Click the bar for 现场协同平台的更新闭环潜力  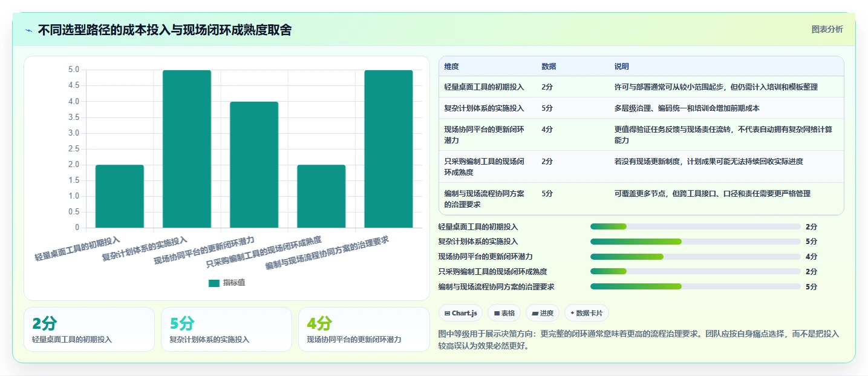click(x=254, y=165)
